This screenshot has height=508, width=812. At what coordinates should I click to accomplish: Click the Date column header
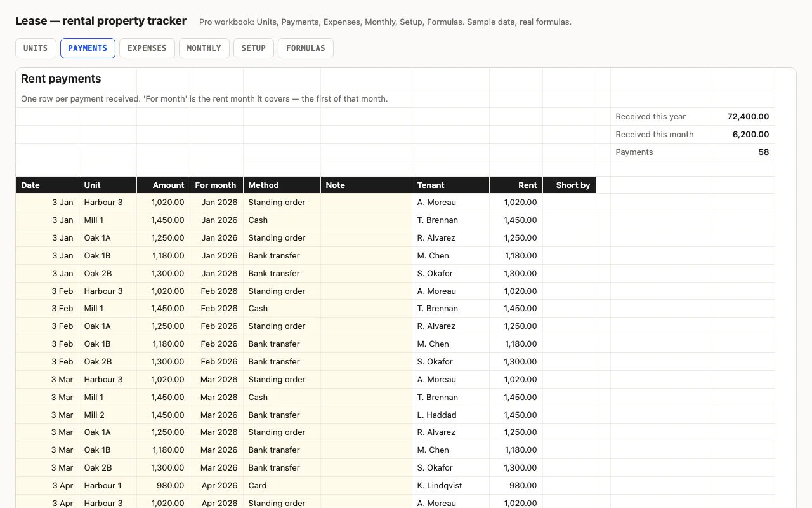click(48, 185)
